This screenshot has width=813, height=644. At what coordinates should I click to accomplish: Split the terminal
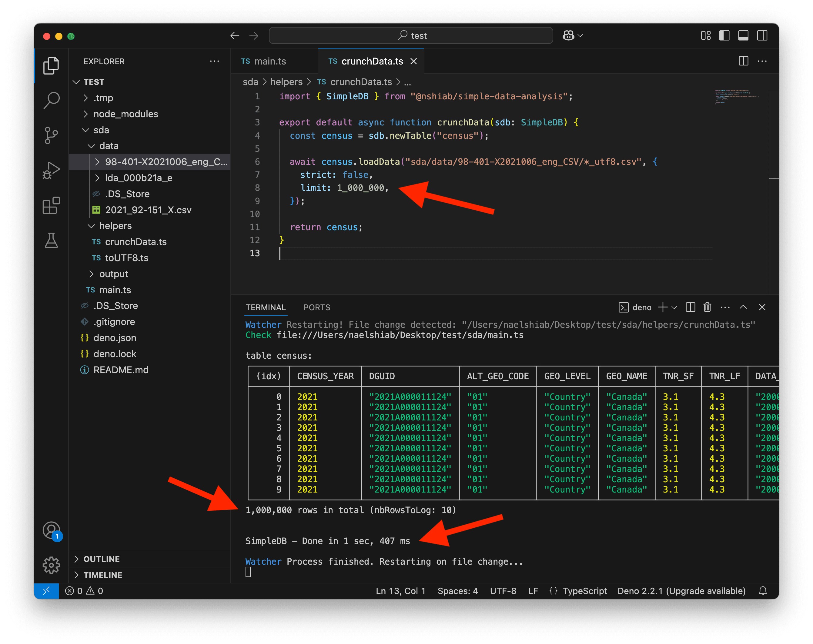[690, 307]
